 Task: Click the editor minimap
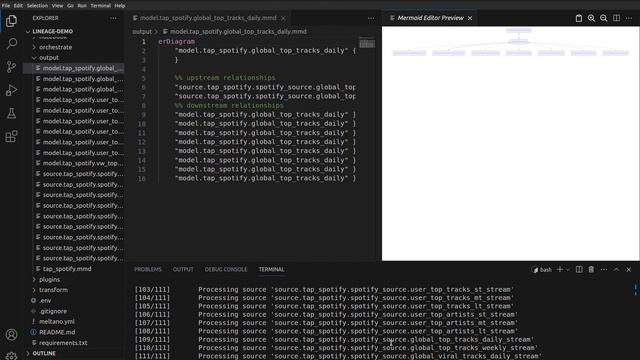point(367,43)
